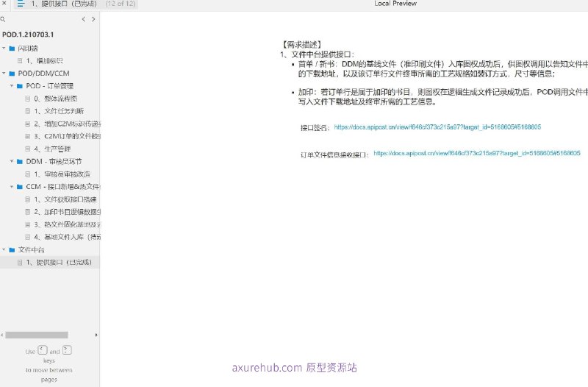Collapse the 闪印端 folder arrow
Screen dimensions: 588x387
point(4,48)
